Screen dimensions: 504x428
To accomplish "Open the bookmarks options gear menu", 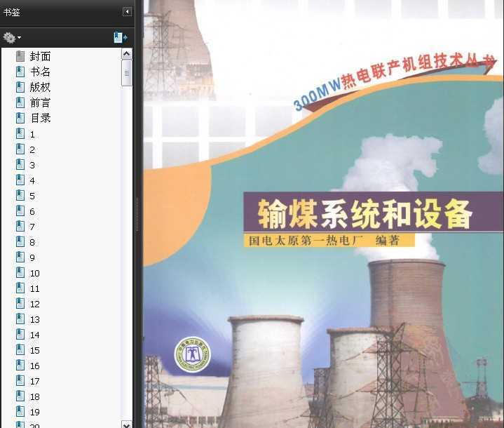I will [x=12, y=38].
